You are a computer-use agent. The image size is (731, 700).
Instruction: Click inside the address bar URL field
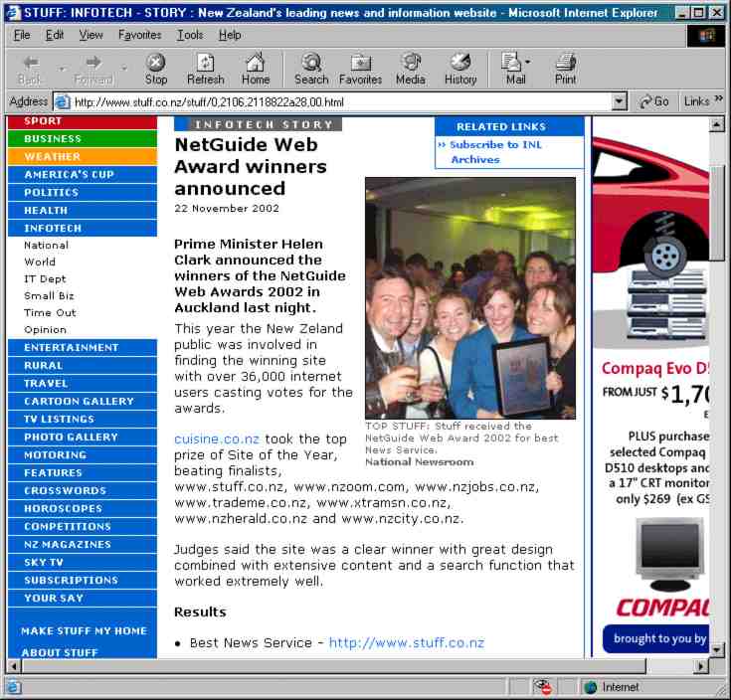(338, 101)
